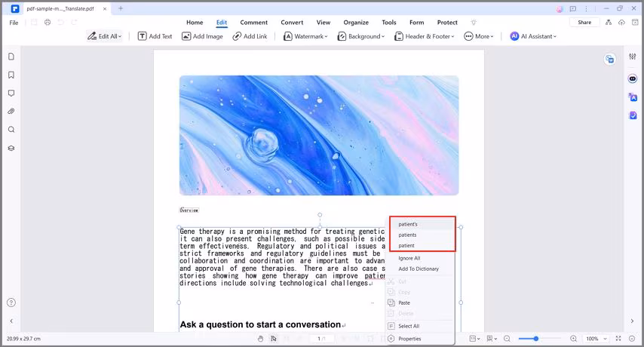Switch to the Organize tab

[356, 23]
